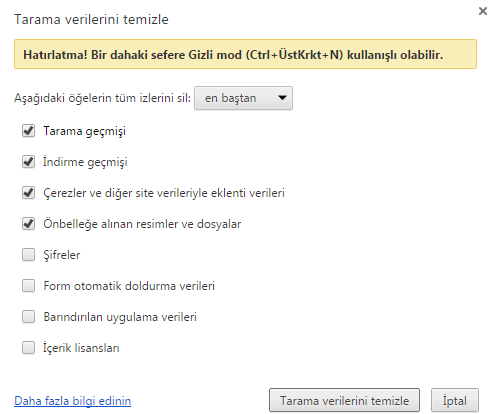Image resolution: width=497 pixels, height=414 pixels.
Task: Enable the 'İçerik lisansları' checkbox
Action: point(28,348)
